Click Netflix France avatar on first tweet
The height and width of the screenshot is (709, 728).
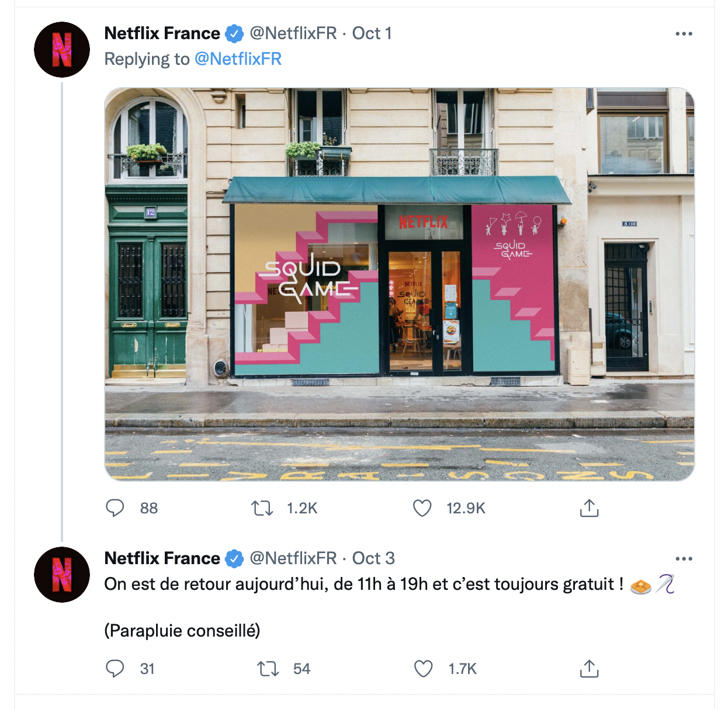tap(62, 50)
